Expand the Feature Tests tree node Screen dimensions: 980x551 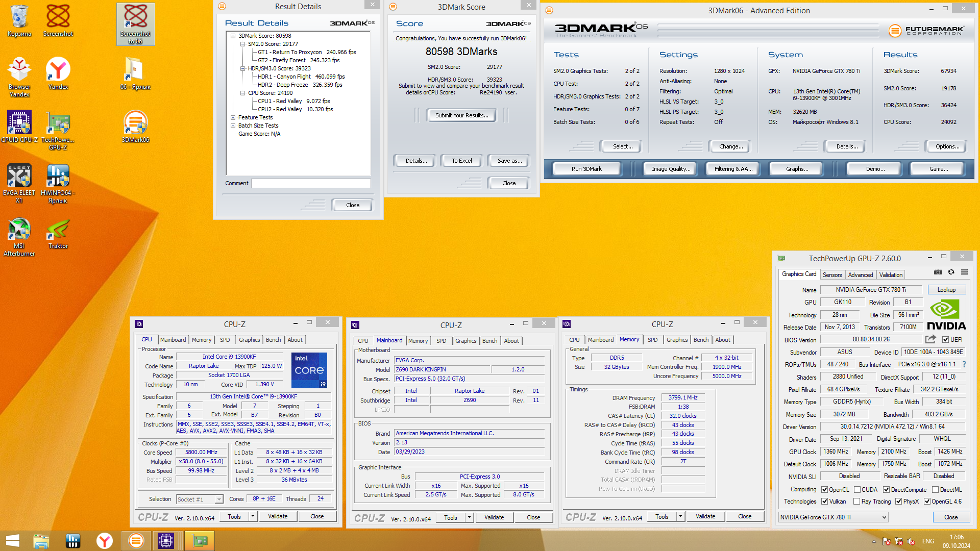(x=233, y=117)
